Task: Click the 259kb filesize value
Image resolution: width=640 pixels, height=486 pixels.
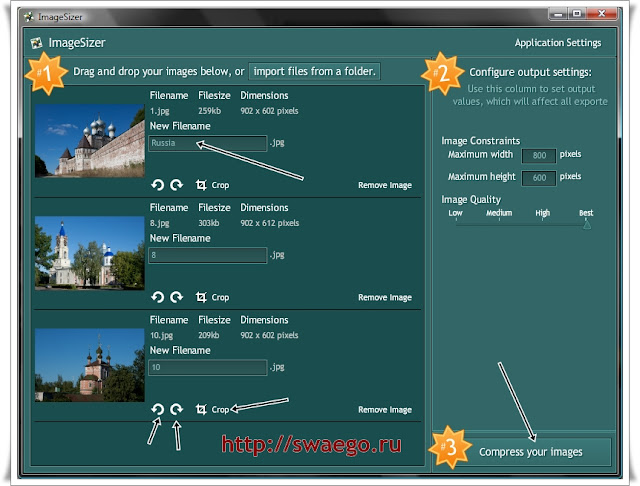Action: [x=209, y=111]
